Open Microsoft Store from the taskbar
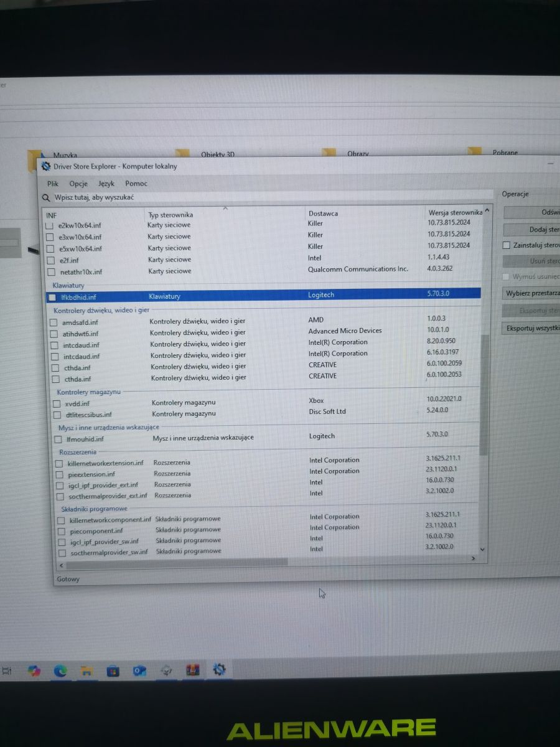This screenshot has height=747, width=560. tap(113, 670)
